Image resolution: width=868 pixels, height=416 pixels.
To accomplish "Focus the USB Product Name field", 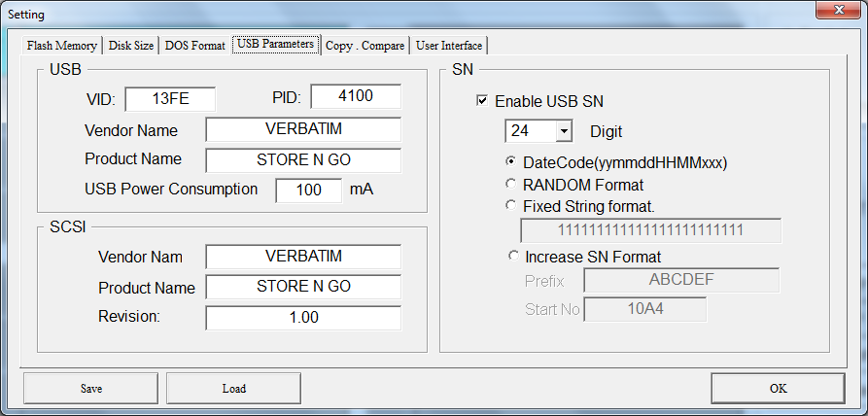I will pos(303,160).
